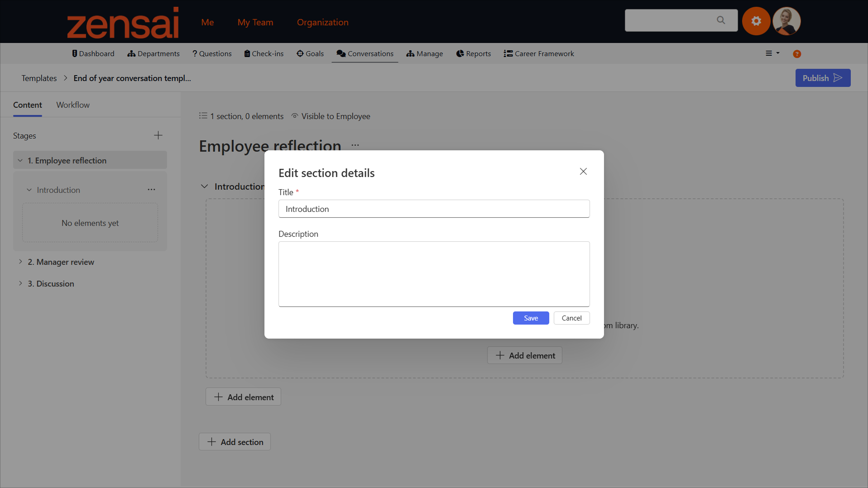Collapse the Introduction section in main area
The height and width of the screenshot is (488, 868).
pyautogui.click(x=204, y=187)
